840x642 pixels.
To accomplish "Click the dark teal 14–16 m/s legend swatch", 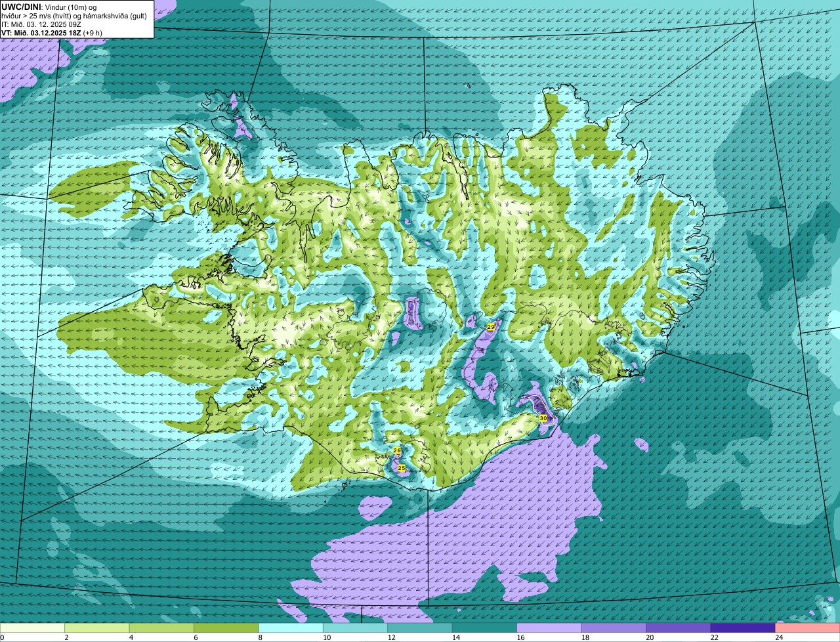I will (x=485, y=628).
